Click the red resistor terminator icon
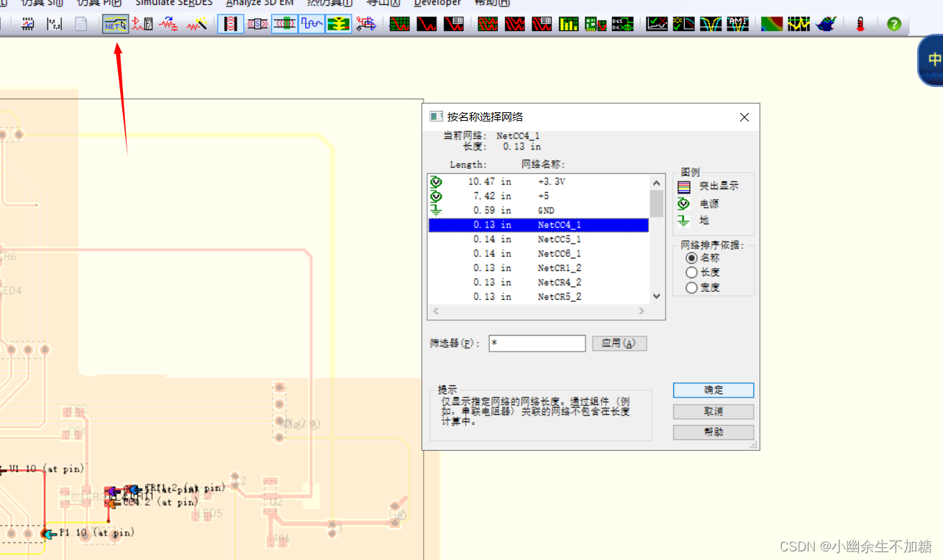The height and width of the screenshot is (560, 943). click(x=169, y=24)
